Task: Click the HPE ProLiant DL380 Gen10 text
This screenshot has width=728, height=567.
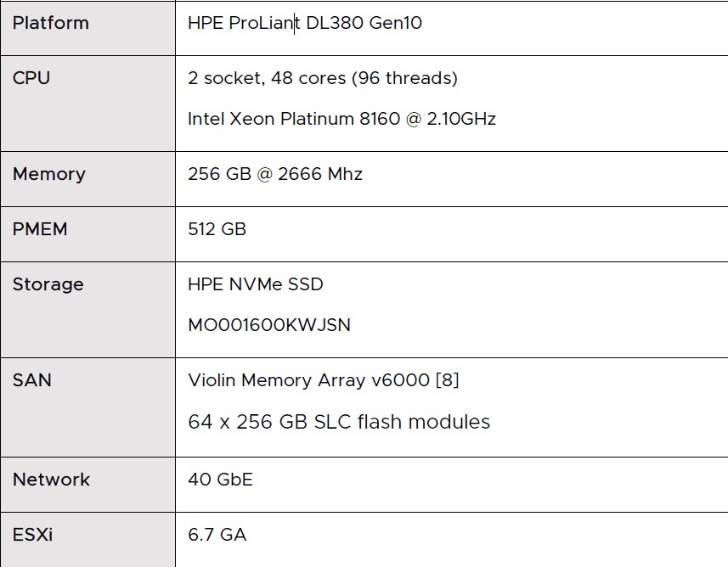Action: tap(305, 23)
